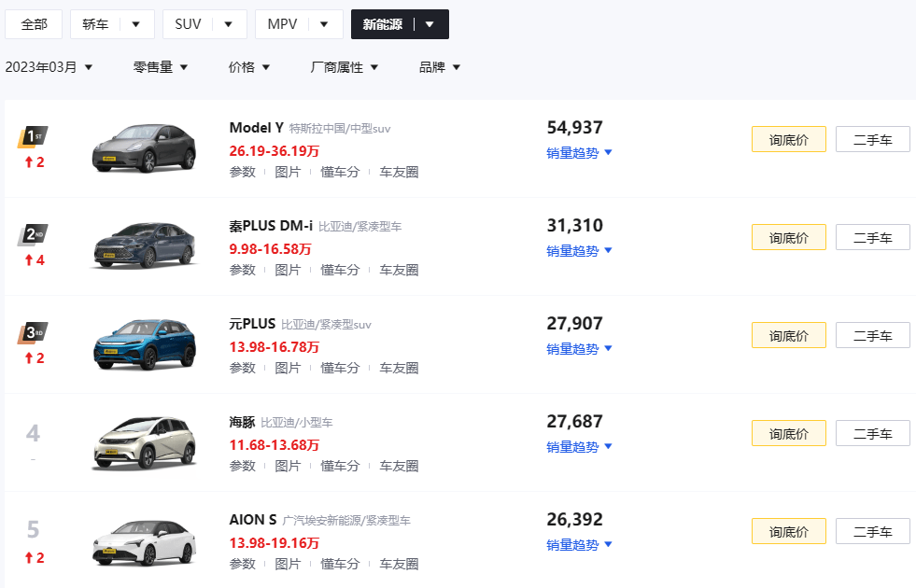Viewport: 916px width, 588px height.
Task: Open the 元PLUS title link
Action: tap(252, 324)
